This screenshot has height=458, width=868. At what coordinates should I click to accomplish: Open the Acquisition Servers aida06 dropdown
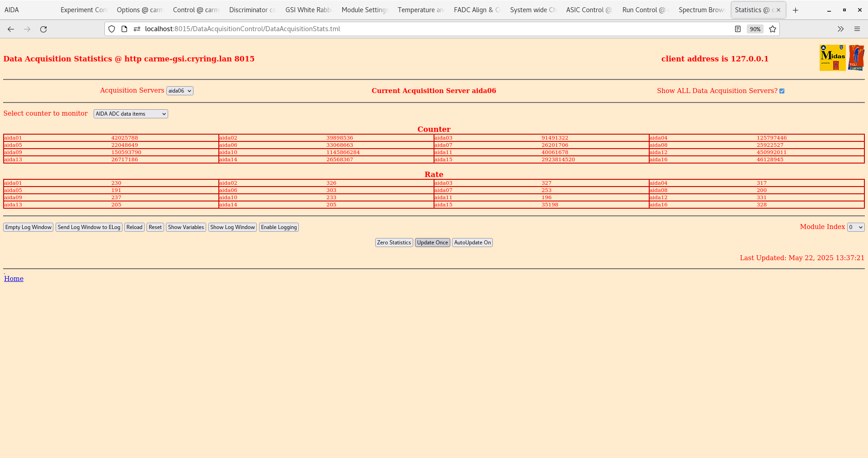pos(179,91)
